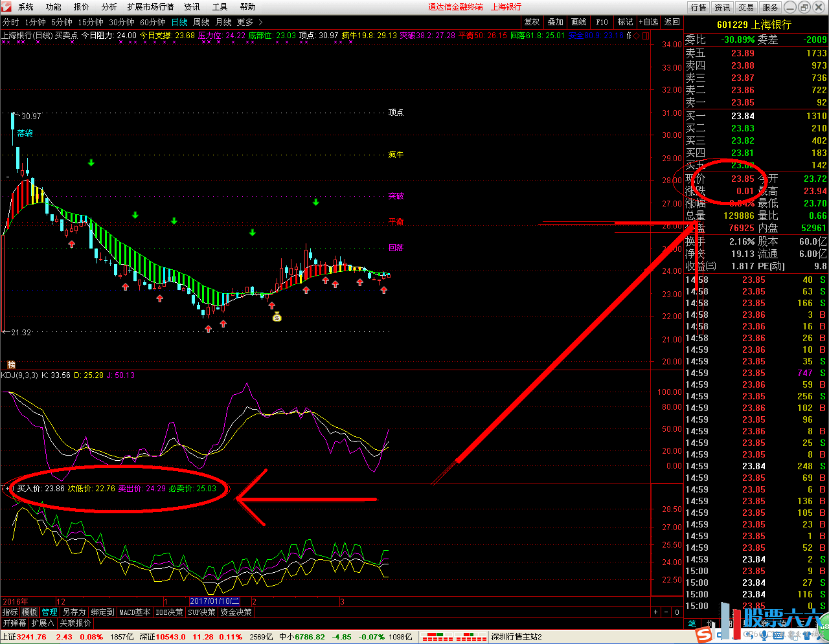Click the stock title 601229 上海银行

click(x=754, y=25)
